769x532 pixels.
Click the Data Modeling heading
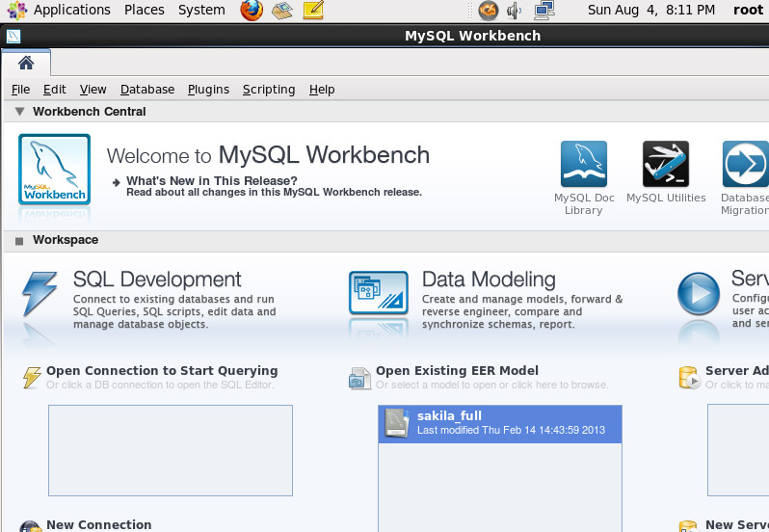[489, 279]
